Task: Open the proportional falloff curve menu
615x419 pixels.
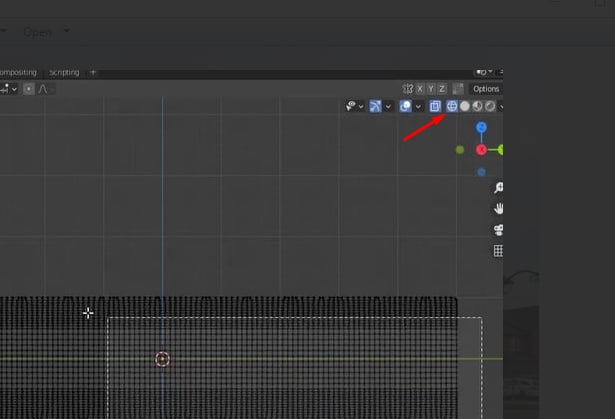Action: pyautogui.click(x=44, y=89)
